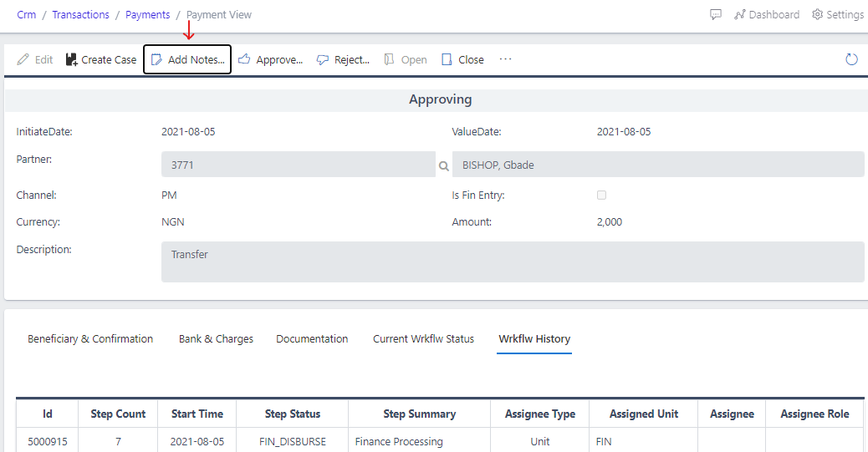Viewport: 868px width, 452px height.
Task: Click the Unit assignee type cell
Action: point(539,441)
